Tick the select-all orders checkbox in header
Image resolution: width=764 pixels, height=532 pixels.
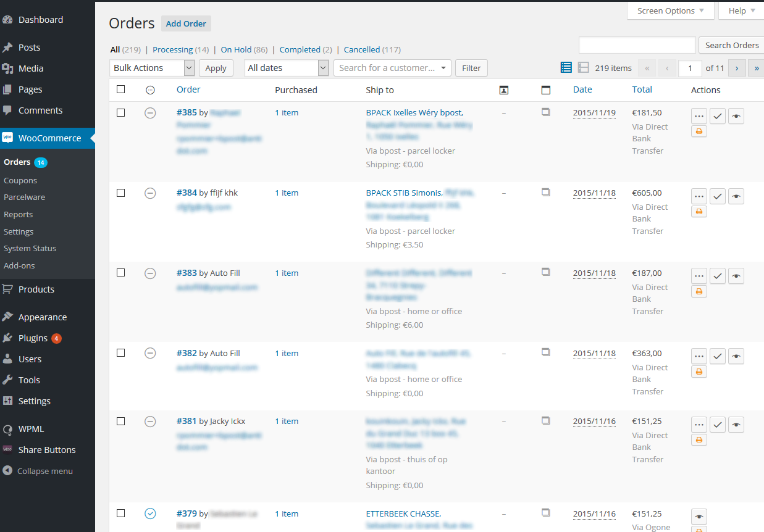[x=121, y=89]
